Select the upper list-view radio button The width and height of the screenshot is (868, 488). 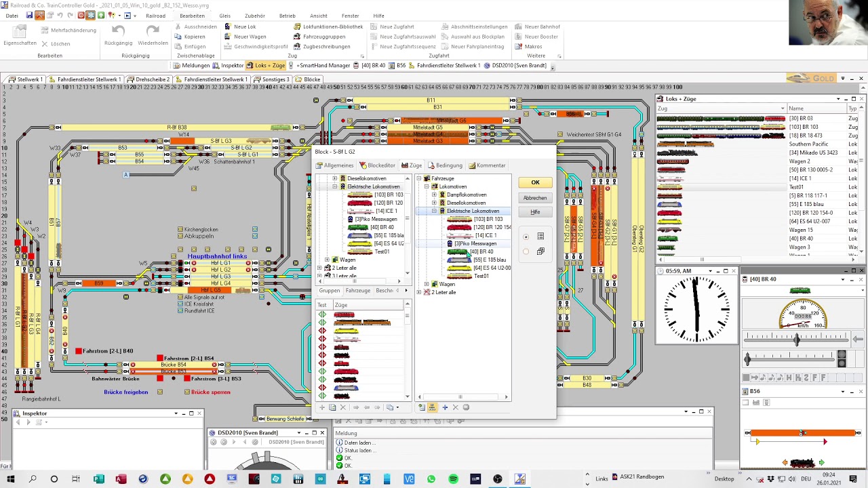click(x=526, y=237)
